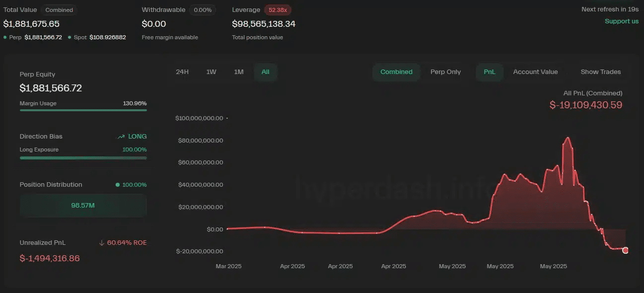The height and width of the screenshot is (293, 644).
Task: Switch the chart to Perp Only
Action: (x=445, y=72)
